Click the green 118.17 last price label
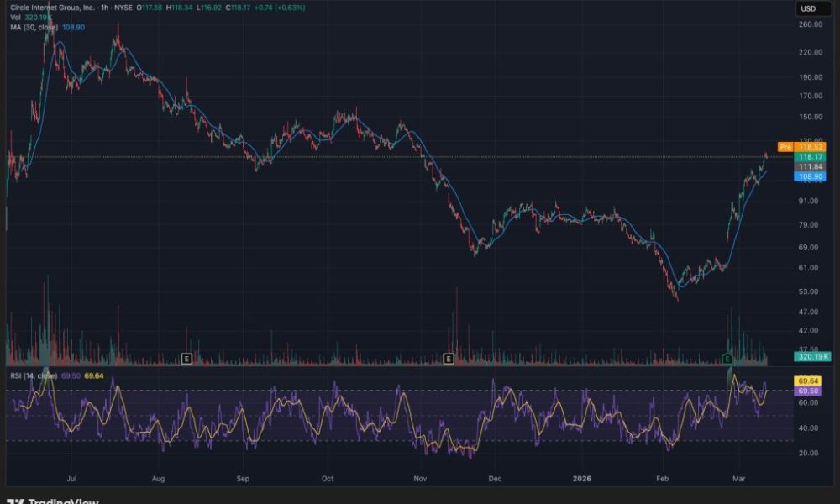This screenshot has height=504, width=840. click(x=811, y=157)
